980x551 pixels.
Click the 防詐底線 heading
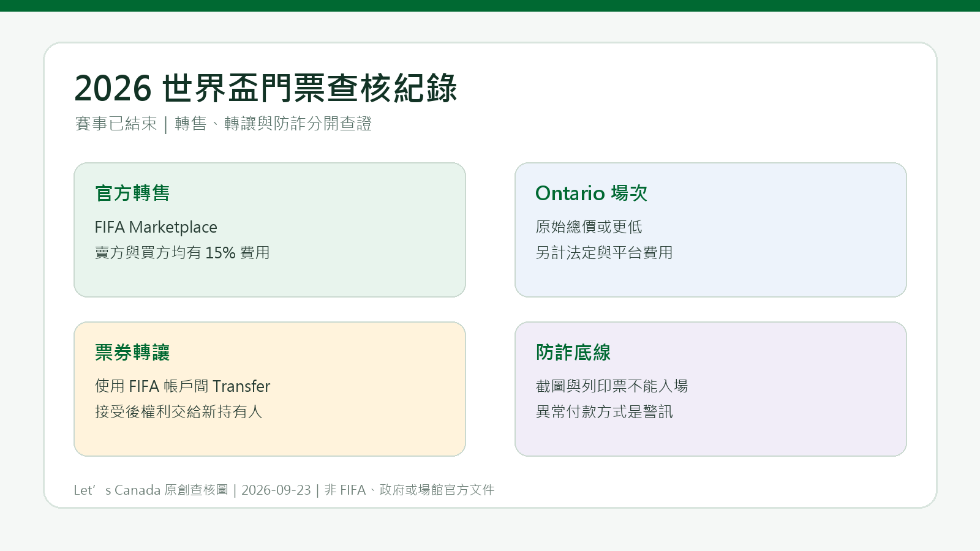coord(573,353)
